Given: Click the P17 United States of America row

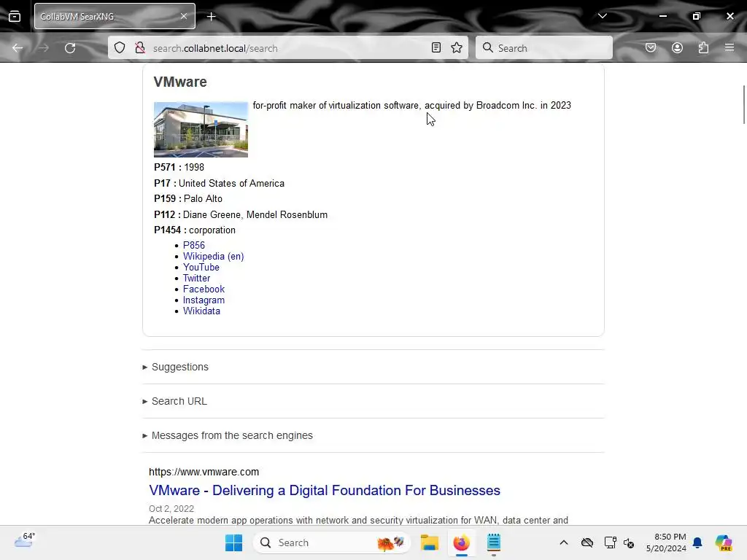Looking at the screenshot, I should pyautogui.click(x=219, y=183).
